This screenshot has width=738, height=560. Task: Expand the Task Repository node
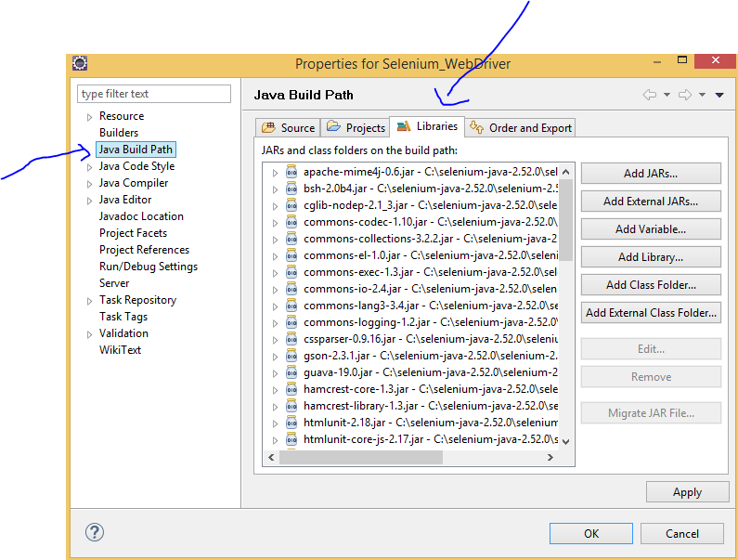coord(89,301)
